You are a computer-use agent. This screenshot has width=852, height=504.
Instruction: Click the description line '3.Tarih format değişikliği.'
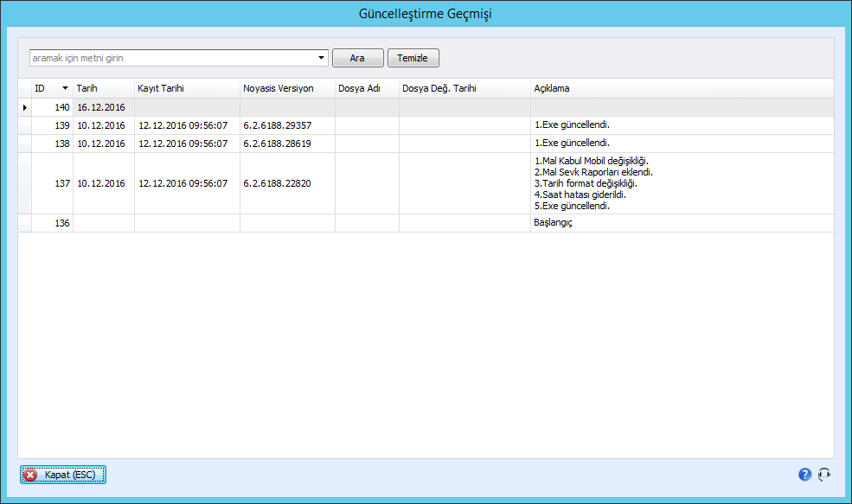tap(586, 183)
